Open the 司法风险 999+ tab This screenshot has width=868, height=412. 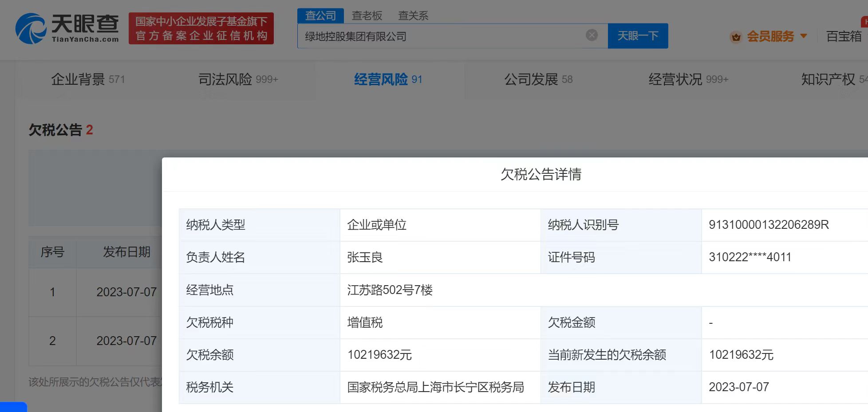coord(238,79)
